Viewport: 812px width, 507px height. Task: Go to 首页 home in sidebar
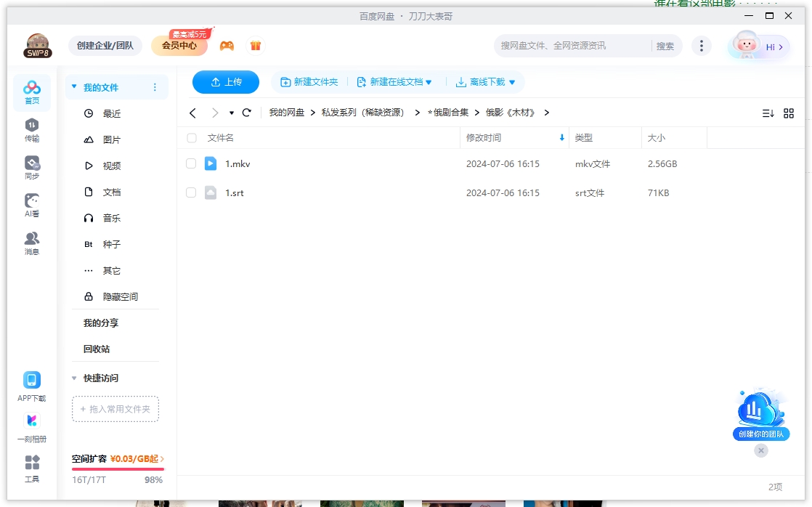point(31,91)
